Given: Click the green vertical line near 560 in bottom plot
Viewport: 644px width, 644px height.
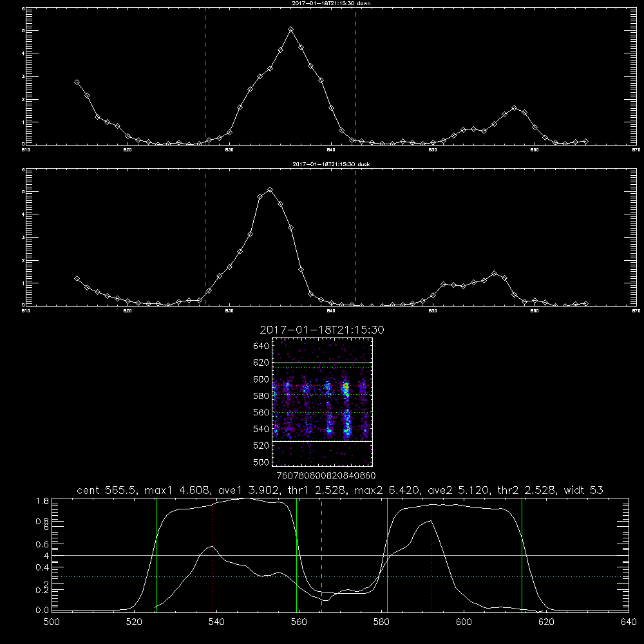Looking at the screenshot, I should click(296, 554).
